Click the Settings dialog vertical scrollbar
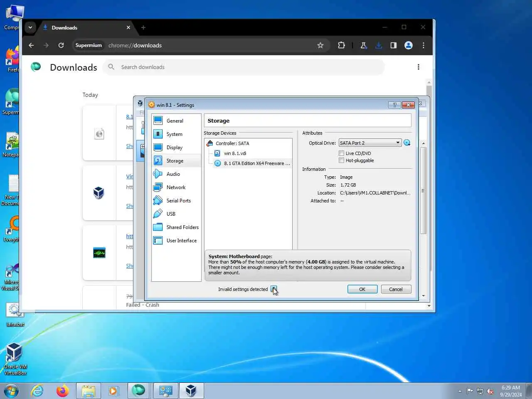The height and width of the screenshot is (399, 532). [x=424, y=190]
